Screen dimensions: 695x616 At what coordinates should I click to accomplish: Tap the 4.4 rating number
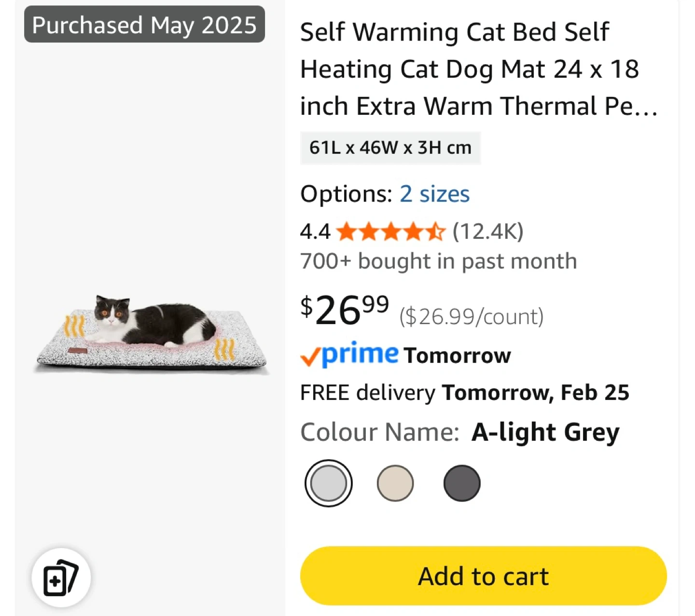[315, 232]
